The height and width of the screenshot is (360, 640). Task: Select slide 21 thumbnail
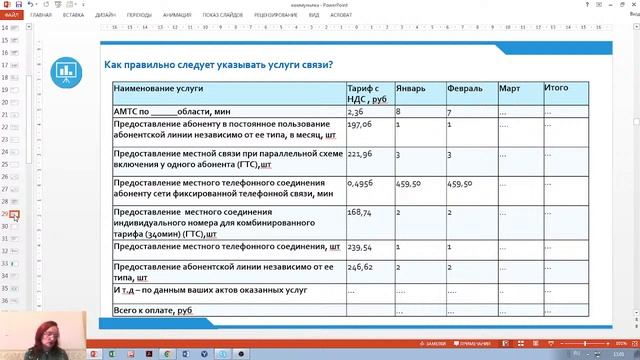click(x=14, y=115)
